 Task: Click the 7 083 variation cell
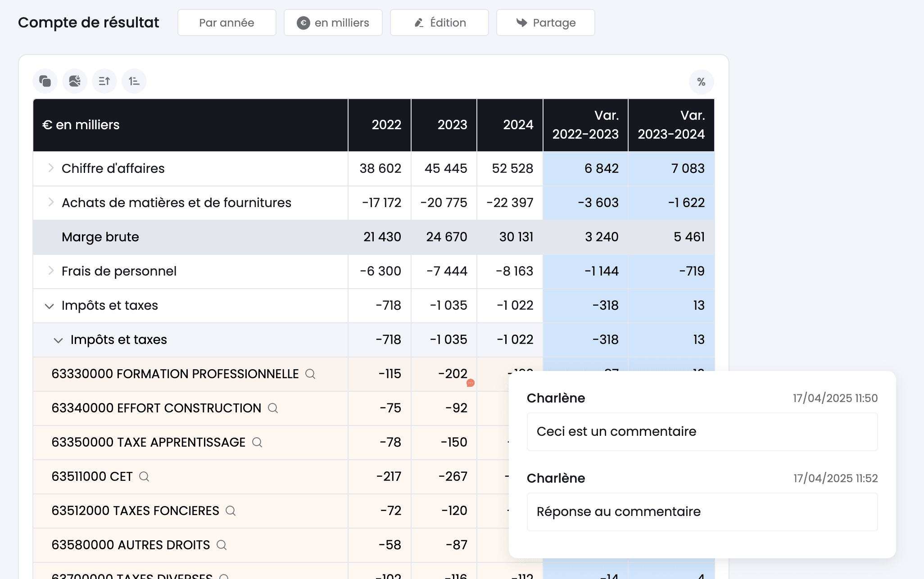671,168
